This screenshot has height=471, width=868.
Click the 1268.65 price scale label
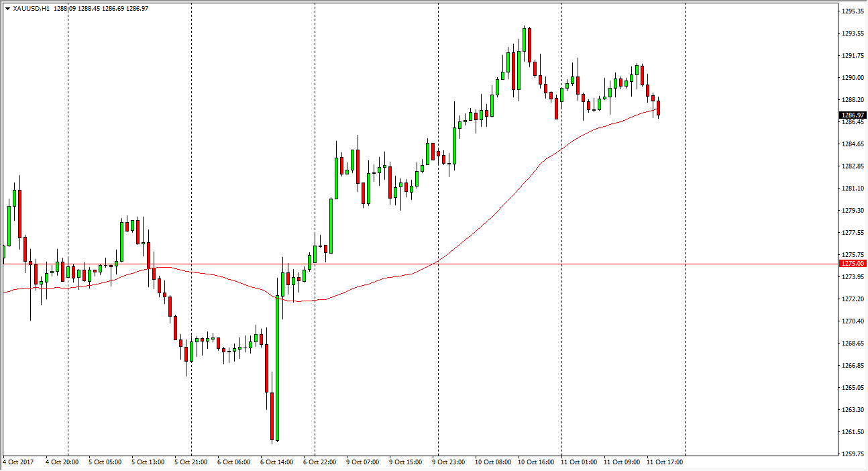[x=851, y=344]
